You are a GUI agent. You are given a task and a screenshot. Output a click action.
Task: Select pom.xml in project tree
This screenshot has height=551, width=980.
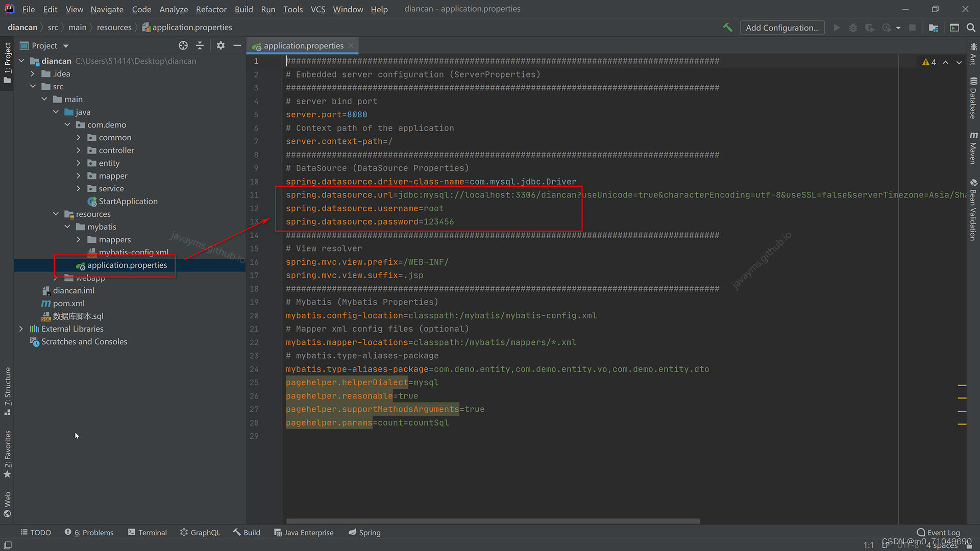[x=68, y=303]
